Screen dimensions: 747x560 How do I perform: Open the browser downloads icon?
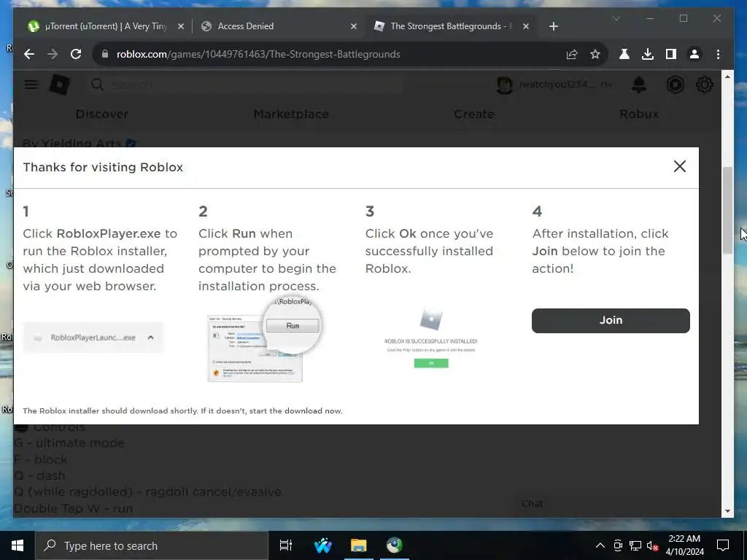pos(648,54)
